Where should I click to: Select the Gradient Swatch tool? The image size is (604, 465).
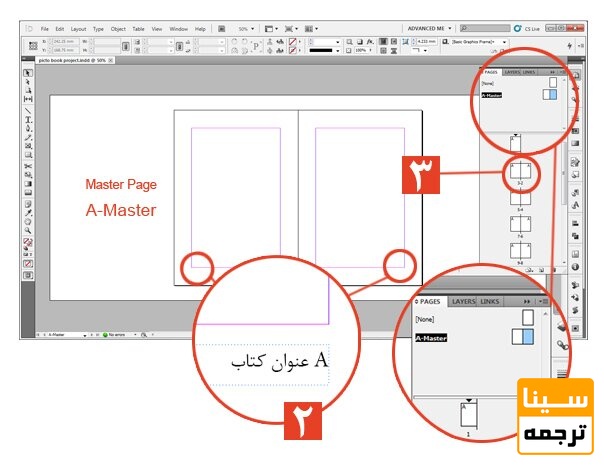[28, 184]
